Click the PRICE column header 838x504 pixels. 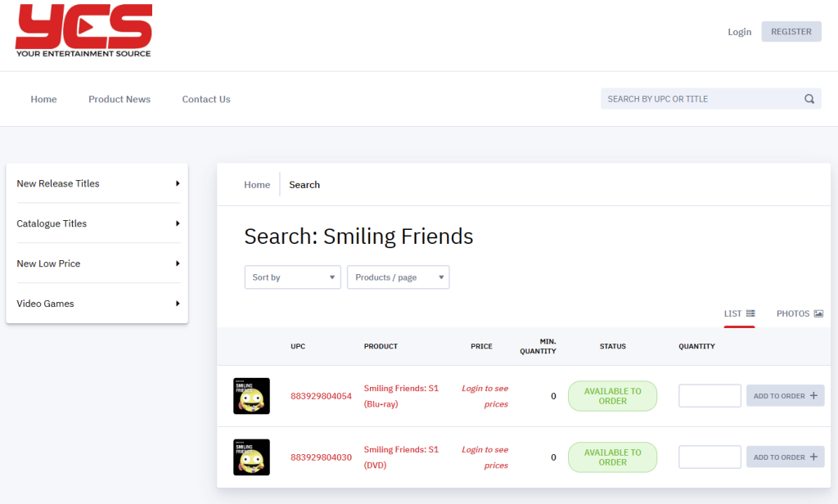click(x=481, y=346)
